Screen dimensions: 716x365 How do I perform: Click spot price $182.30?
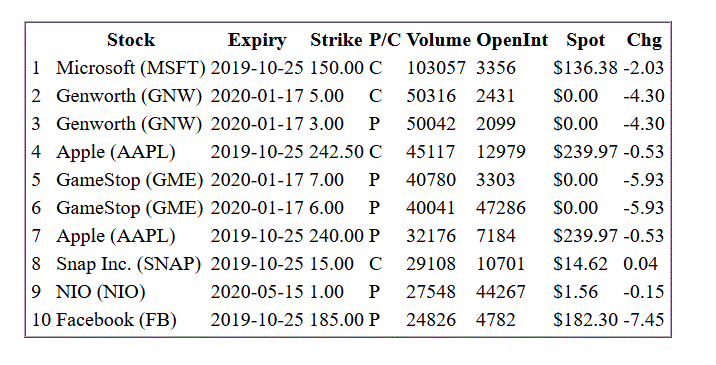(585, 320)
